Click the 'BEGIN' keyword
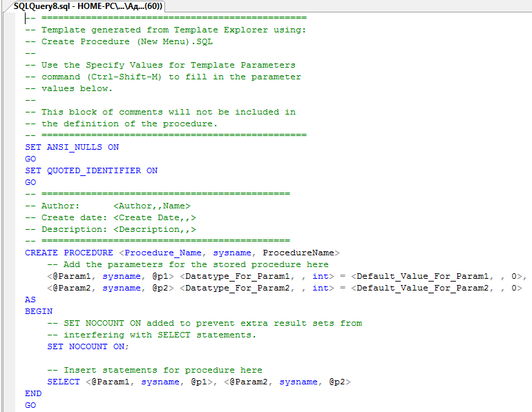Viewport: 532px width, 412px height. pos(39,311)
